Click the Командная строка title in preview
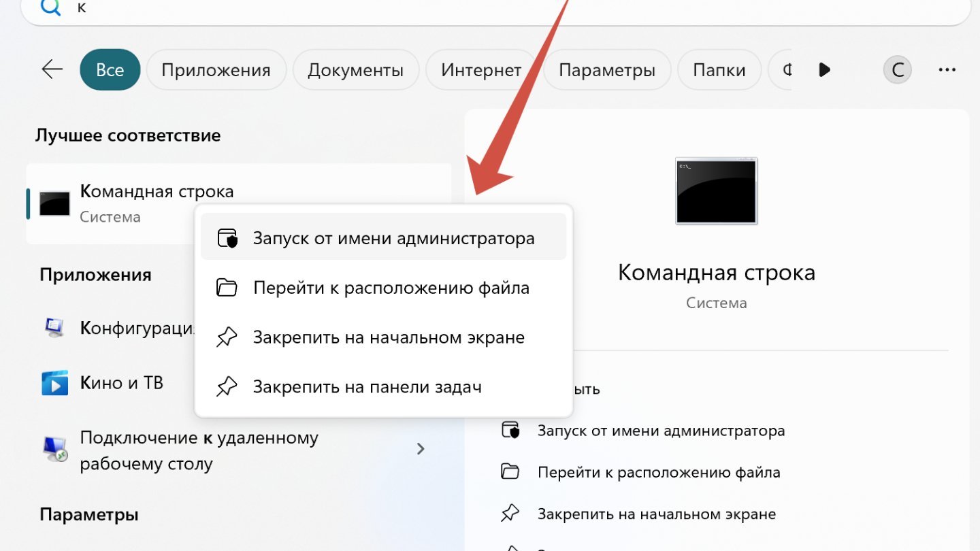Viewport: 980px width, 551px height. tap(717, 273)
